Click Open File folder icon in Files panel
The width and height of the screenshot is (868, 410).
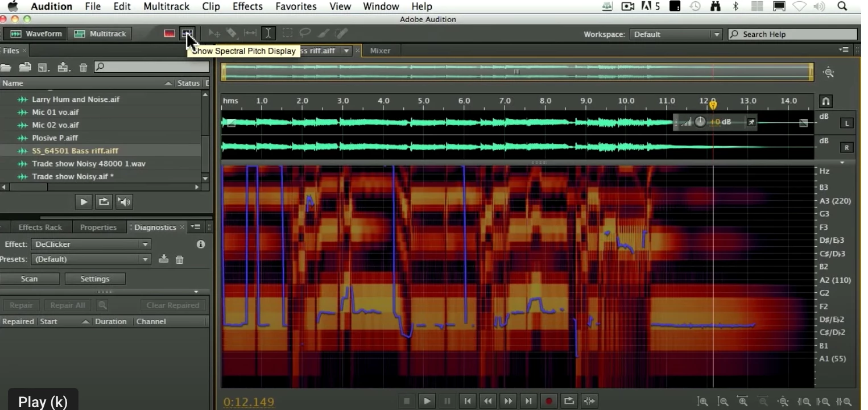6,68
